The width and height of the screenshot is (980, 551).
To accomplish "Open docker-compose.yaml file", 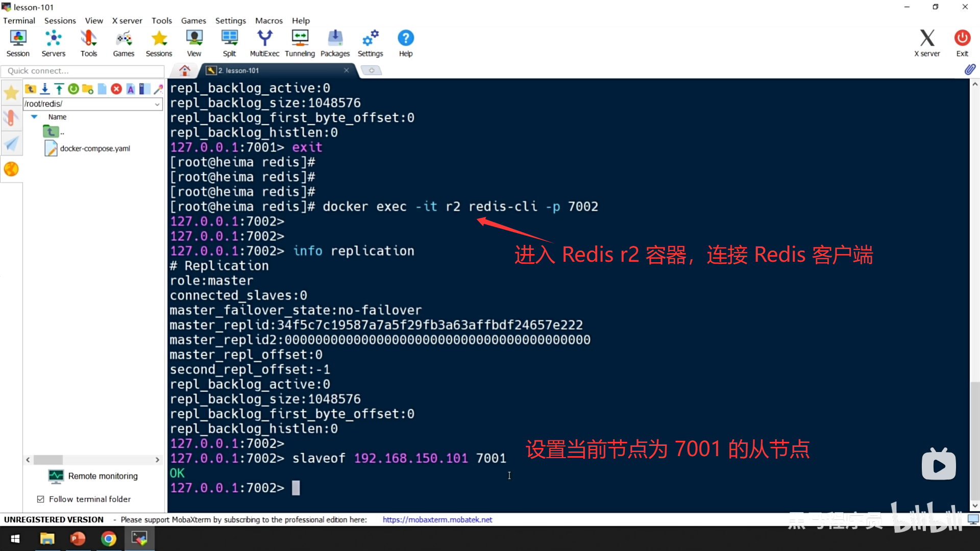I will pyautogui.click(x=94, y=148).
